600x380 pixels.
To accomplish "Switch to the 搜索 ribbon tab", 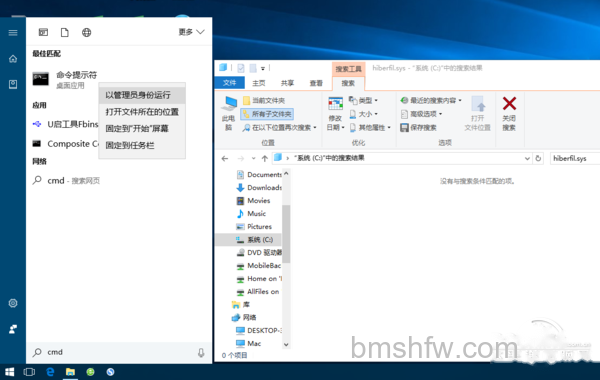I will (x=348, y=83).
